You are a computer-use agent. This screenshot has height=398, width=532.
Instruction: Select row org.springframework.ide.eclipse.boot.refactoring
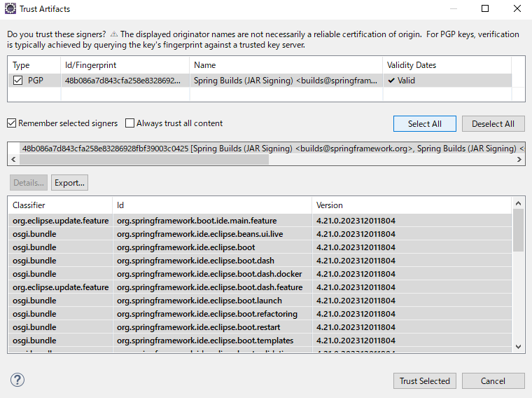point(260,314)
